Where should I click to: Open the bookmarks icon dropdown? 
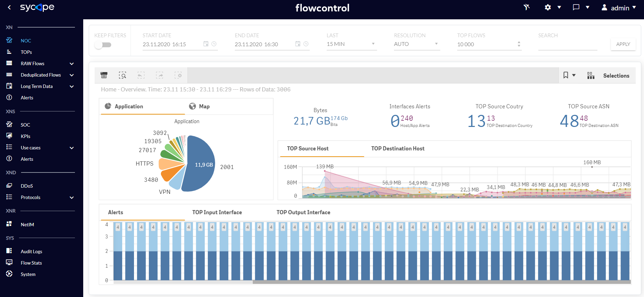[569, 75]
